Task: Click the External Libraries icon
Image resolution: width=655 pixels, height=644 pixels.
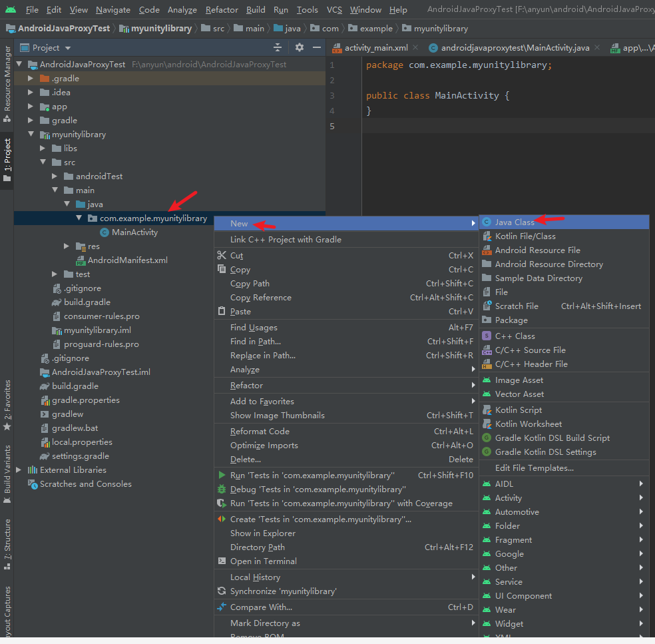Action: [33, 470]
